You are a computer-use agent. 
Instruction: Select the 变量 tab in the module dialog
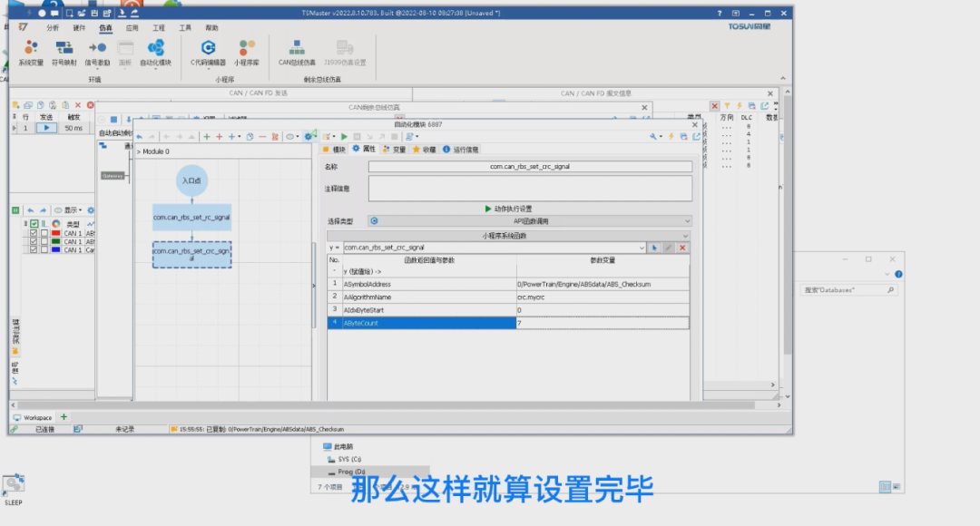(x=397, y=150)
